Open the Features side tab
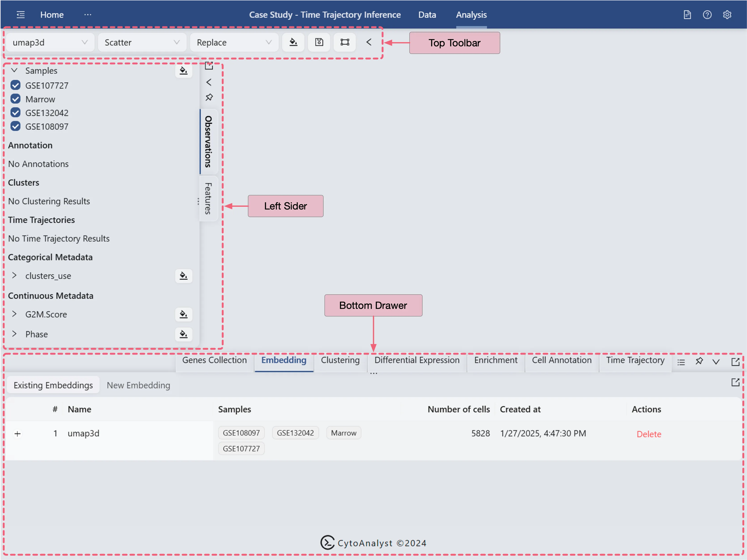This screenshot has height=560, width=747. pyautogui.click(x=208, y=199)
